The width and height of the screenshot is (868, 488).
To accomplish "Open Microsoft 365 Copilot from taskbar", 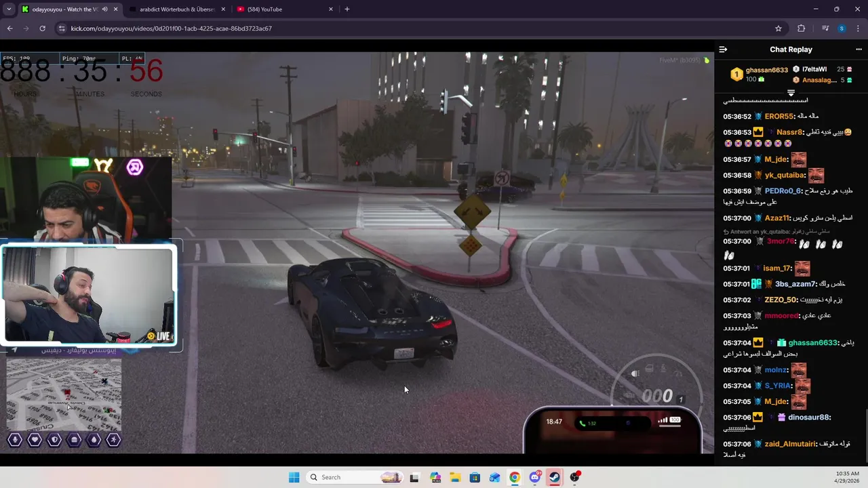I will (x=435, y=477).
